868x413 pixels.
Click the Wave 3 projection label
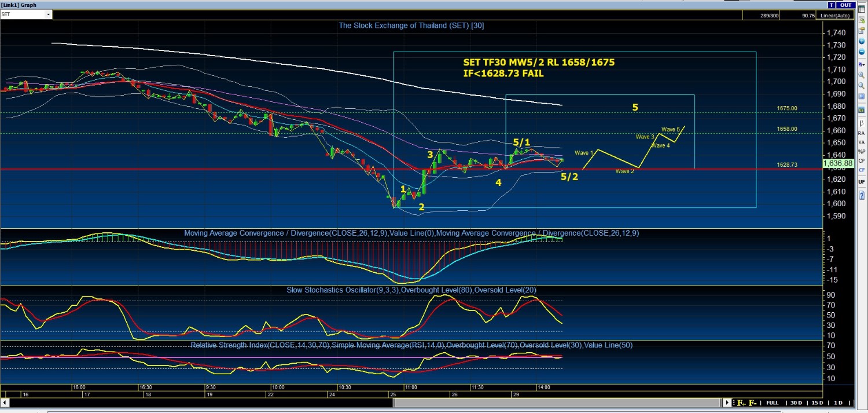click(x=645, y=137)
